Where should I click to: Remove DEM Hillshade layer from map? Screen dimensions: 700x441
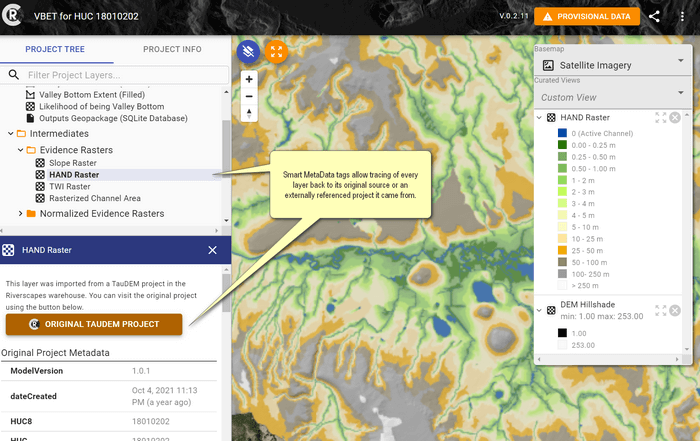675,311
